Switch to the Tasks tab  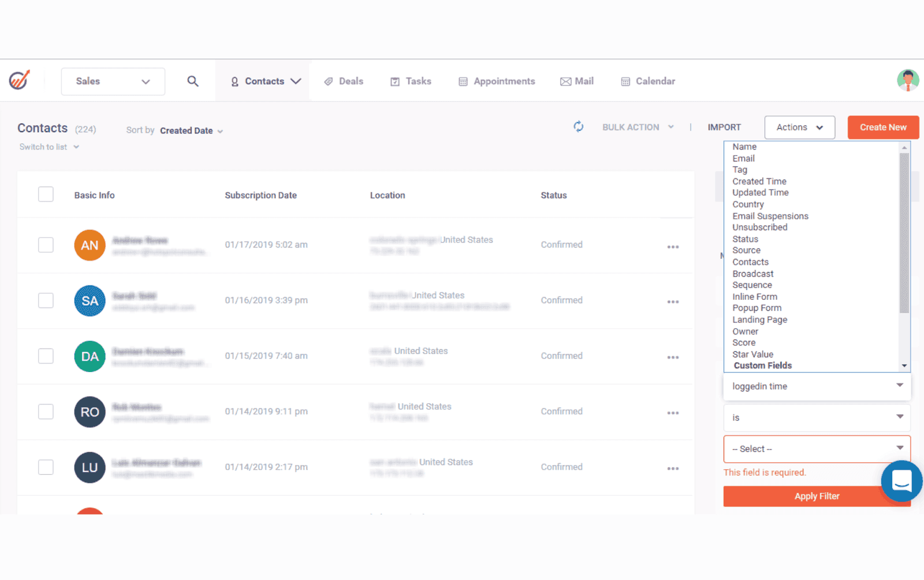(x=411, y=81)
